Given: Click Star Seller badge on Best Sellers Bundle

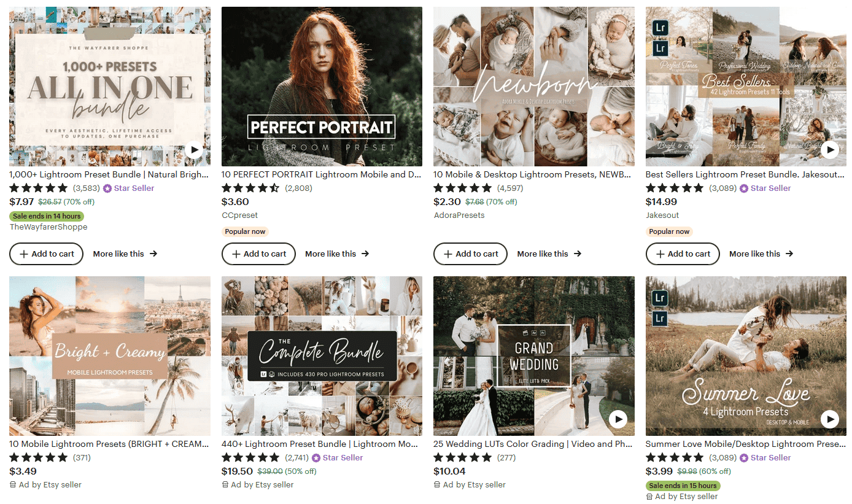Looking at the screenshot, I should point(765,188).
